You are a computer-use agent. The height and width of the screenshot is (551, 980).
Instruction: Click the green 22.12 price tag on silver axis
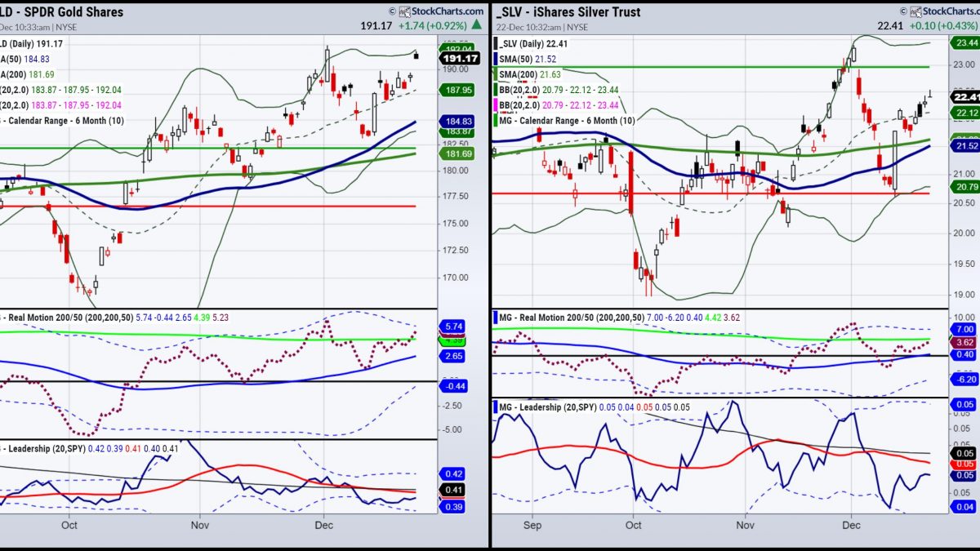tap(964, 113)
